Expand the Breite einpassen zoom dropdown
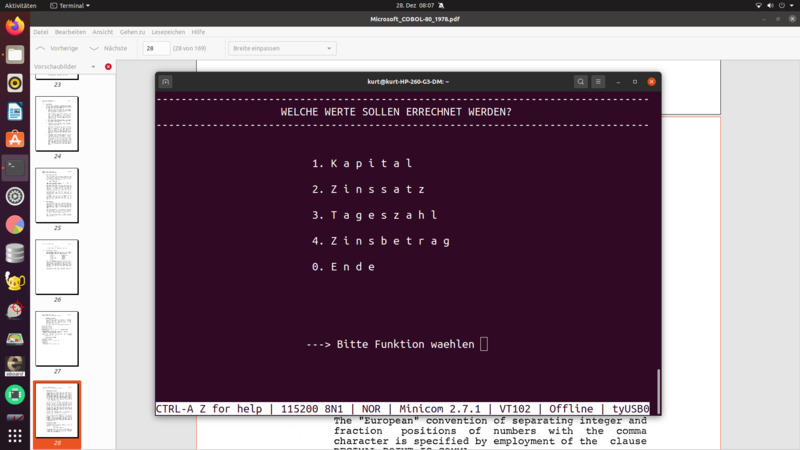Screen dimensions: 800x450 click(282, 48)
